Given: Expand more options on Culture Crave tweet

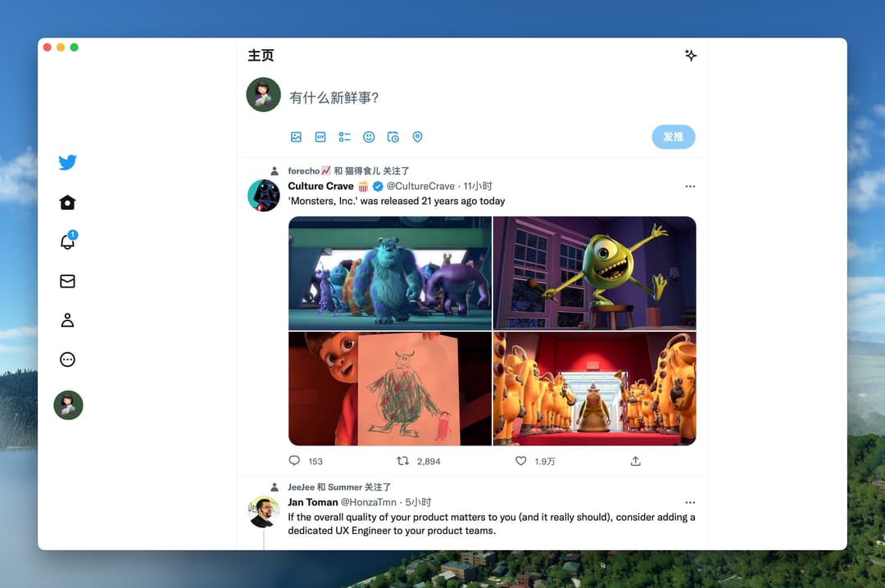Looking at the screenshot, I should [690, 186].
